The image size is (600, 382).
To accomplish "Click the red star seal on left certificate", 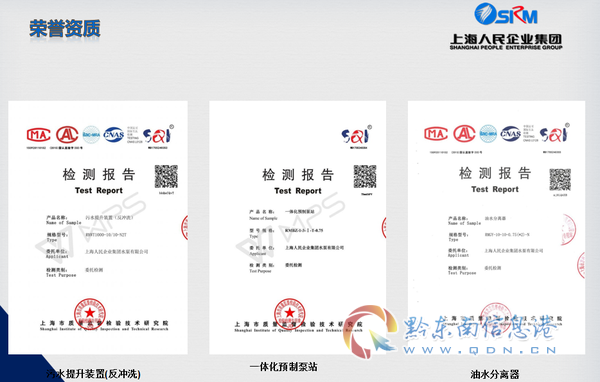I will (90, 313).
